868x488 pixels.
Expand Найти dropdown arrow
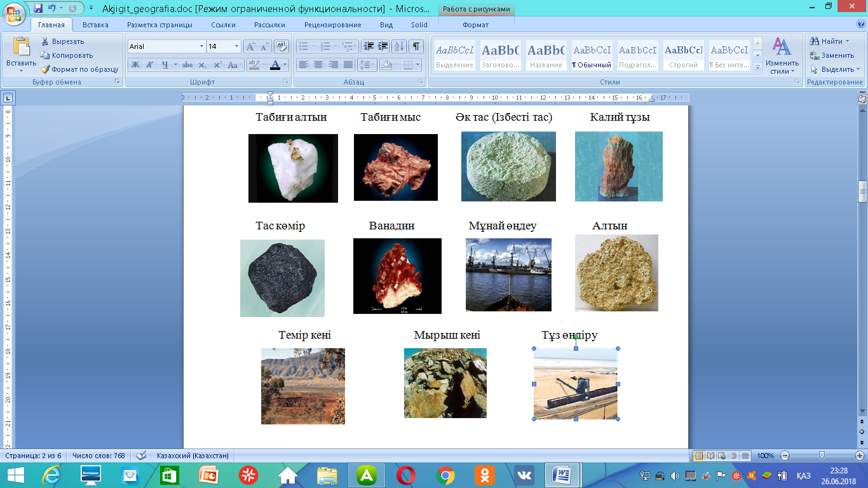[x=847, y=41]
